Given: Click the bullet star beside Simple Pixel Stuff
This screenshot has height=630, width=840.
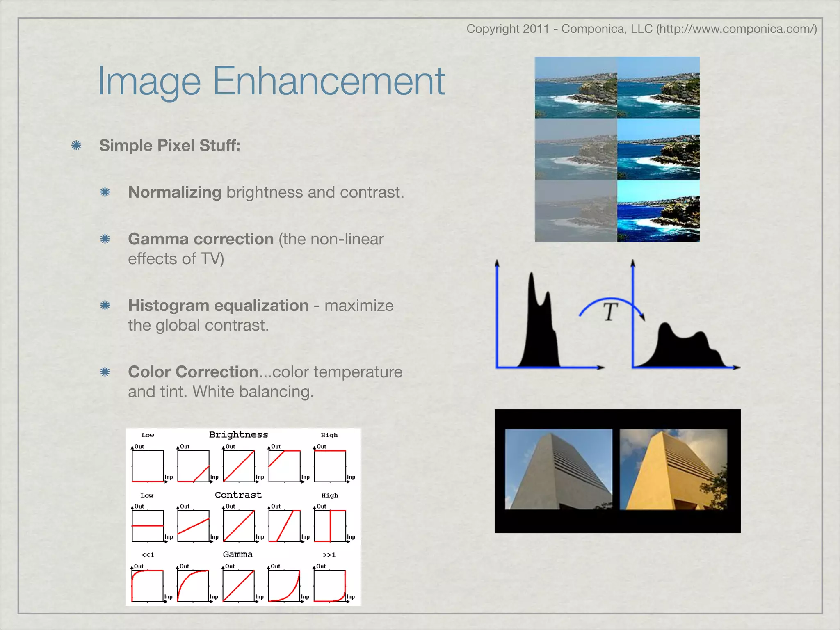Looking at the screenshot, I should coord(76,146).
